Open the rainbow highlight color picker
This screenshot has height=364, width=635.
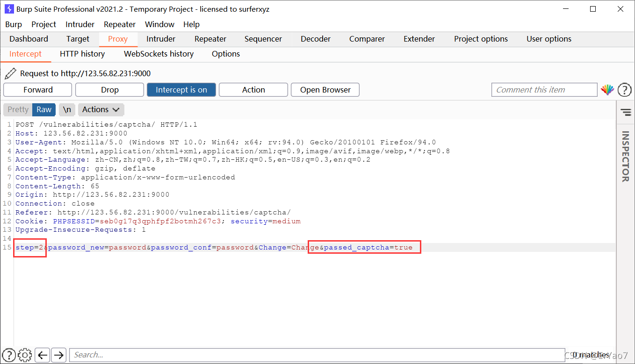607,90
